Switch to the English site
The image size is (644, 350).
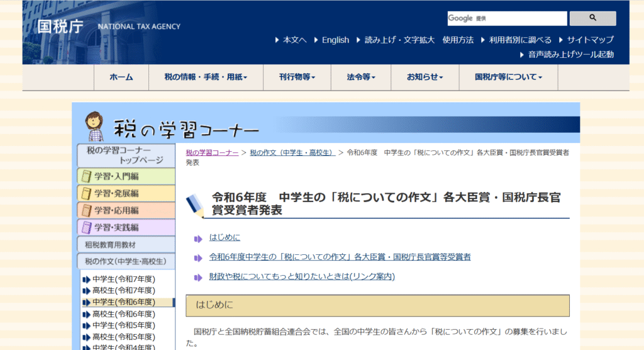pyautogui.click(x=335, y=40)
